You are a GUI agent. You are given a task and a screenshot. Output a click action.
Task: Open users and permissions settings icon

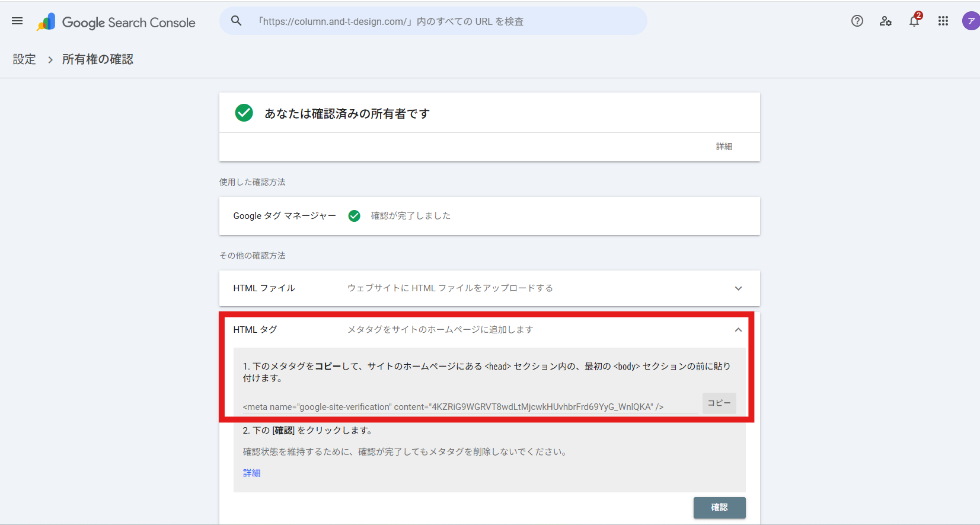point(885,21)
